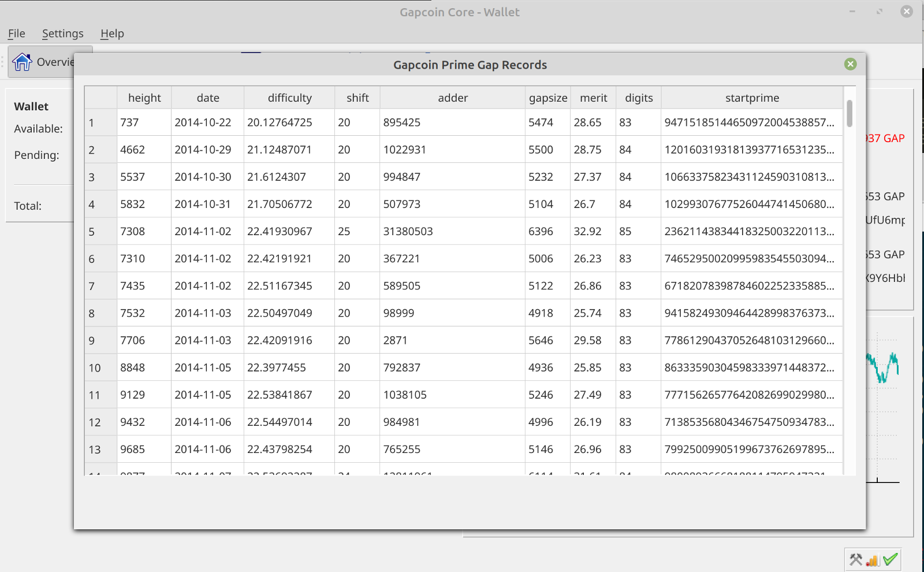This screenshot has height=572, width=924.
Task: Select height cell 4662
Action: 144,150
